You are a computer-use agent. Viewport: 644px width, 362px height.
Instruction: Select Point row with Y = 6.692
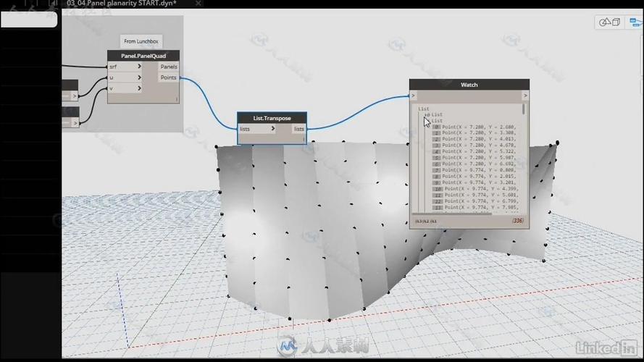click(x=474, y=164)
